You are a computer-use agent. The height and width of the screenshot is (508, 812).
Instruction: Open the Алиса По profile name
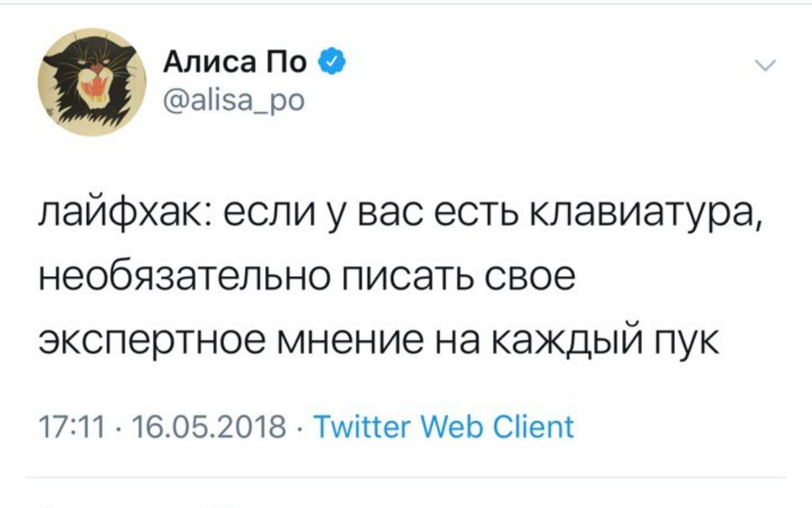[x=235, y=63]
